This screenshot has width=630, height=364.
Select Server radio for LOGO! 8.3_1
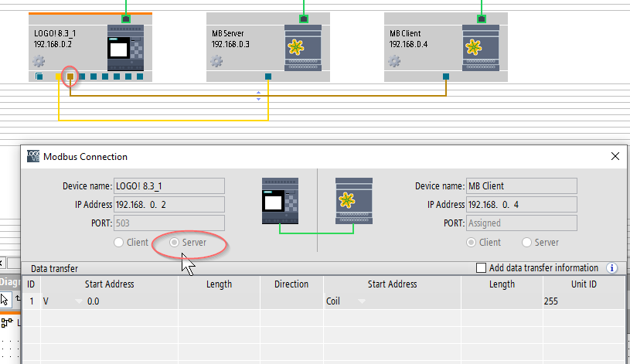174,242
